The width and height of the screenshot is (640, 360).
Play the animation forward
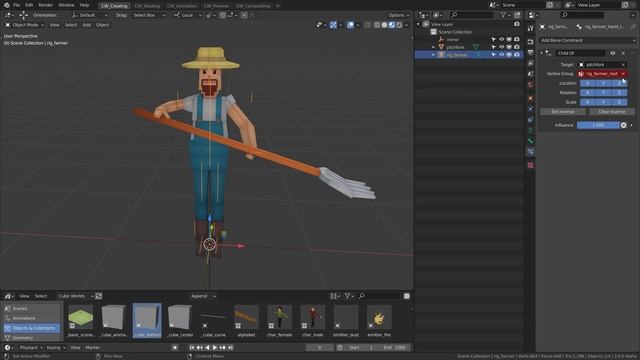click(x=215, y=348)
